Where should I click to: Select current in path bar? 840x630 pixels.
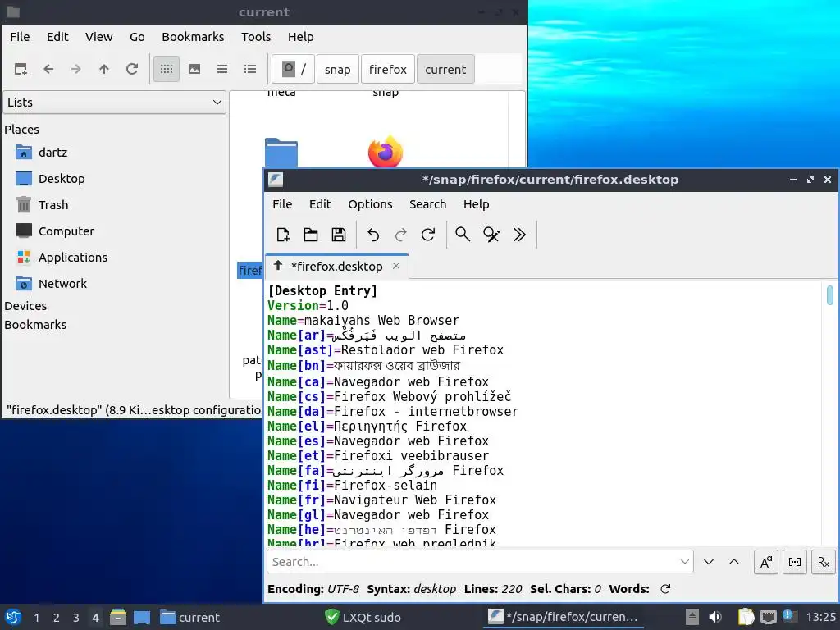pyautogui.click(x=445, y=69)
